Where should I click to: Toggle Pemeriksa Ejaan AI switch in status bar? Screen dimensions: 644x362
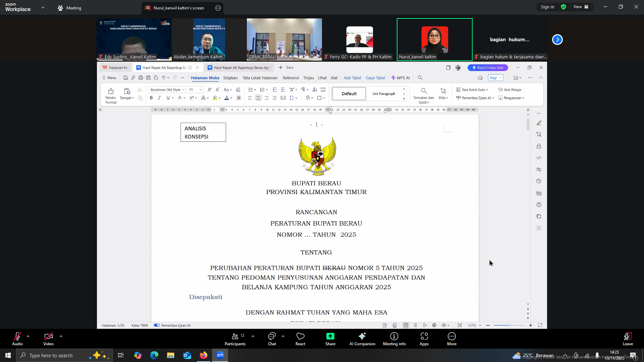pyautogui.click(x=157, y=325)
